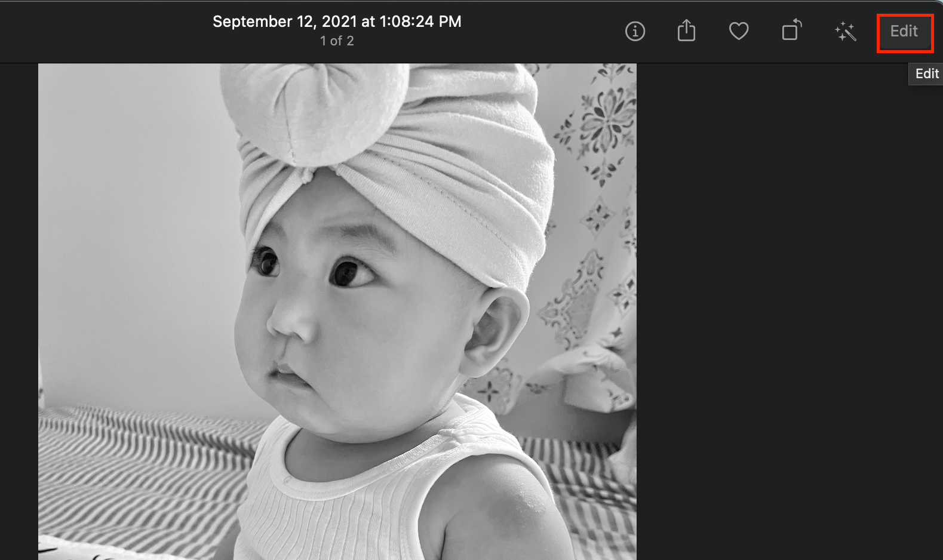The width and height of the screenshot is (943, 560).
Task: Click the '1 of 2' photo counter
Action: pos(337,41)
